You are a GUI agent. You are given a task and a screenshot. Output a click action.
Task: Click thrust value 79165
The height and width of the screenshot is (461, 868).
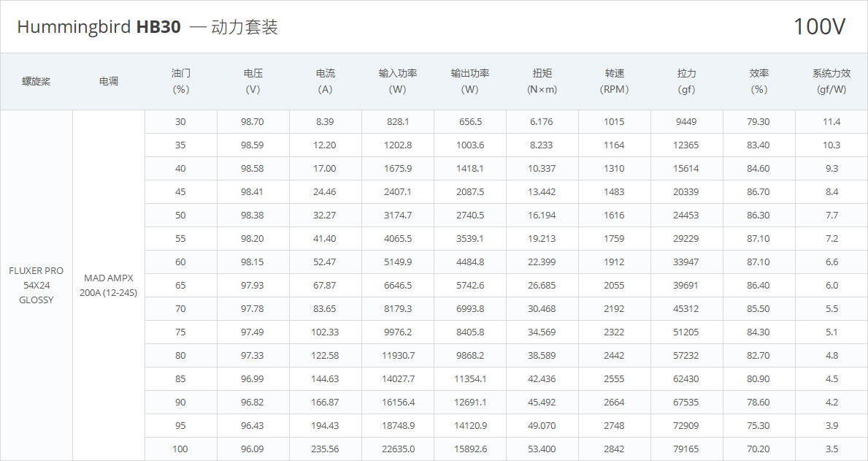(686, 449)
